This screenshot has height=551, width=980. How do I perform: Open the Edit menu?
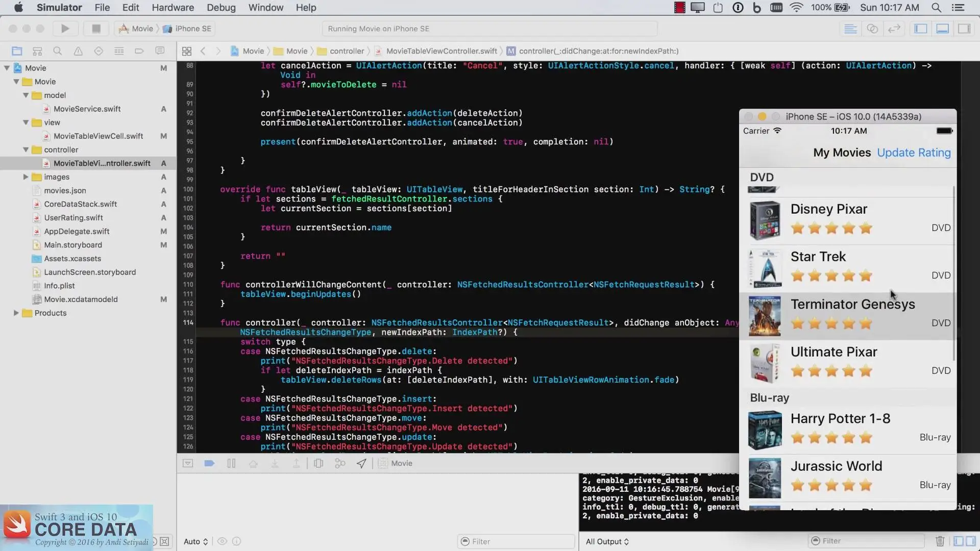point(131,8)
